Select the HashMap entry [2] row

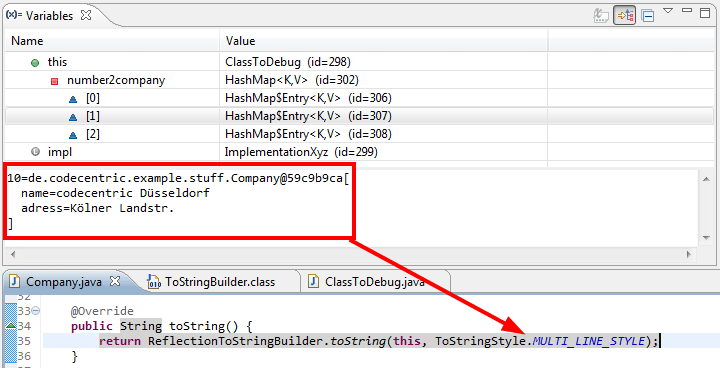(359, 134)
